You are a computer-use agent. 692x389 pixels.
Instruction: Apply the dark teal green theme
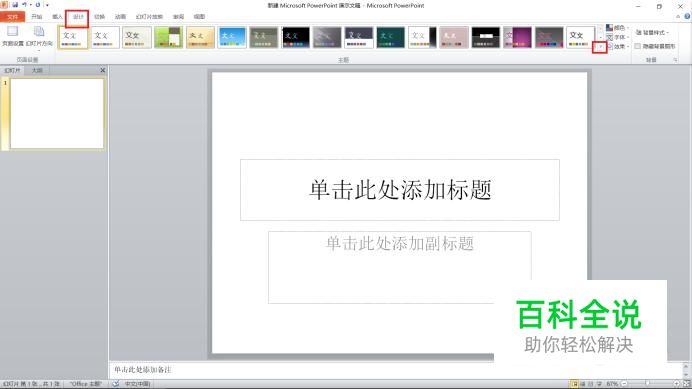pyautogui.click(x=391, y=37)
